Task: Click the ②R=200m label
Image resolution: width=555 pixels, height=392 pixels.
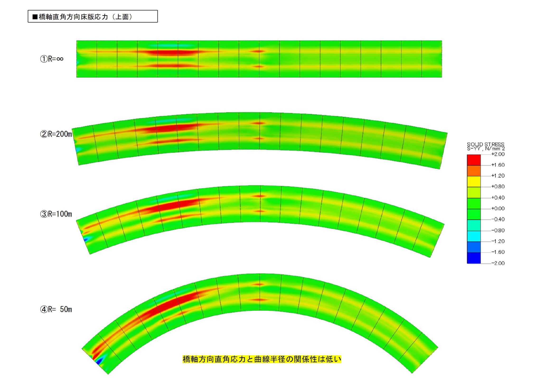Action: [56, 134]
